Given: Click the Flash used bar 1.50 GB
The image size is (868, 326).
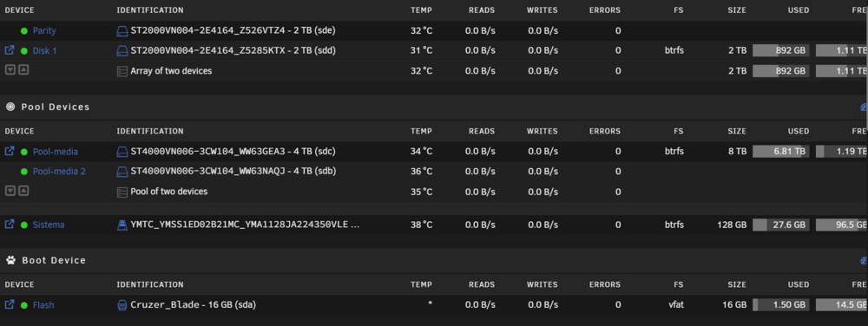Looking at the screenshot, I should click(780, 305).
